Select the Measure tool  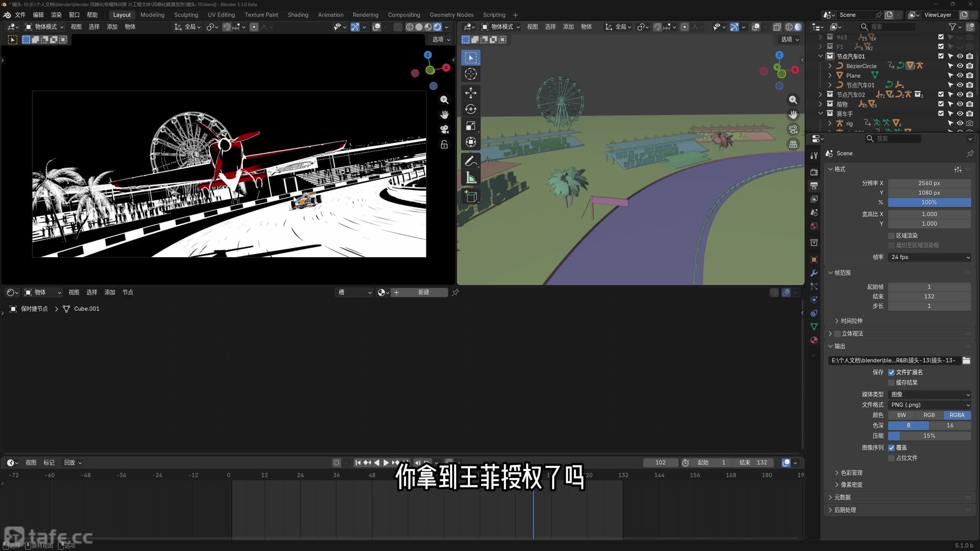click(x=470, y=178)
